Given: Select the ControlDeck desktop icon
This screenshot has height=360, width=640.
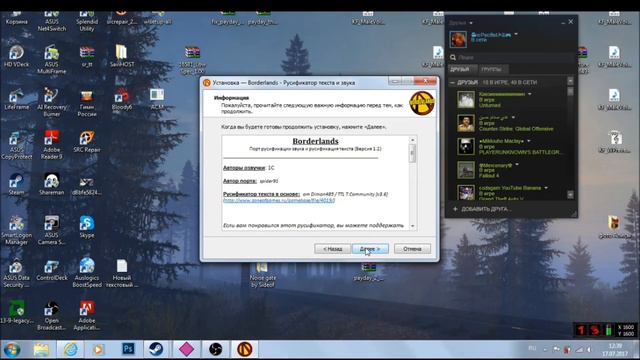Looking at the screenshot, I should [x=51, y=269].
